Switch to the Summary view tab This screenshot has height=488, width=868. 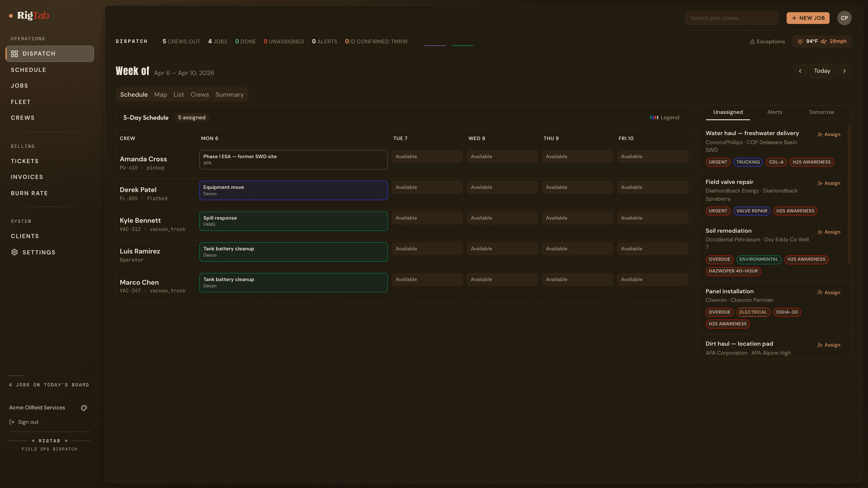pos(229,95)
